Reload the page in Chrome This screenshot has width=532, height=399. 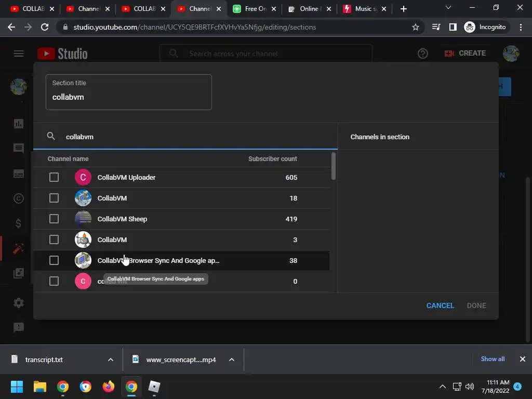click(45, 27)
